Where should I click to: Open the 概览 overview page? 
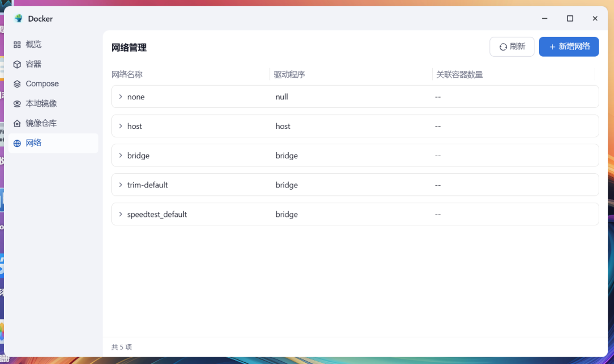[53, 44]
